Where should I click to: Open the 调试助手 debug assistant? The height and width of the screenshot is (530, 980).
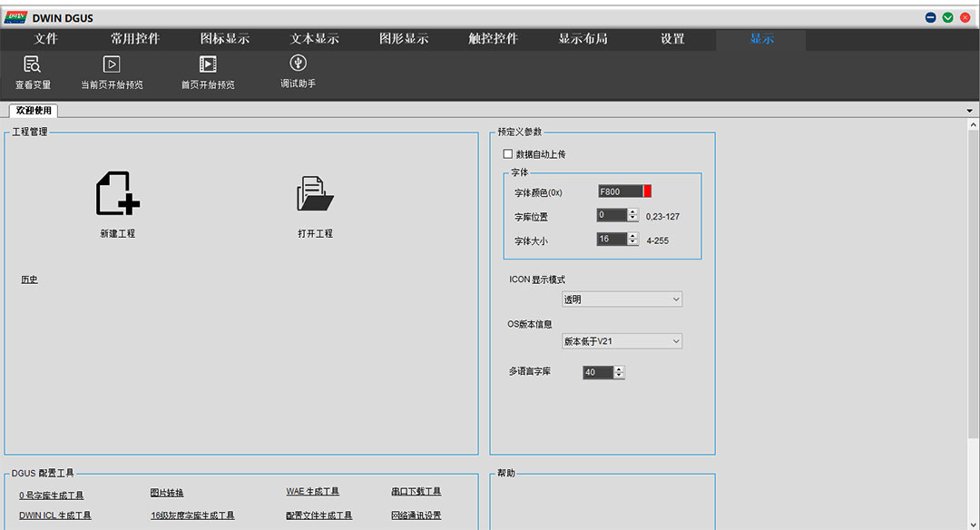click(299, 64)
